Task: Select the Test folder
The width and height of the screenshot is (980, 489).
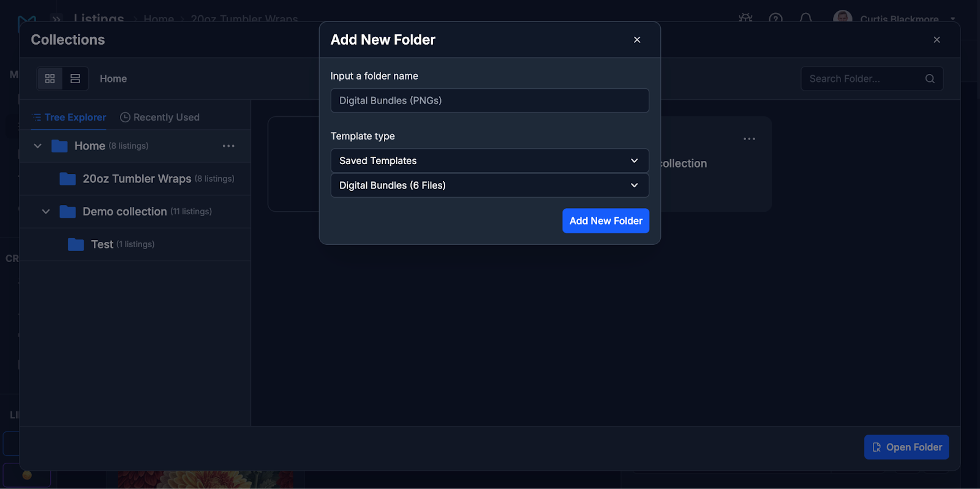Action: 135,244
